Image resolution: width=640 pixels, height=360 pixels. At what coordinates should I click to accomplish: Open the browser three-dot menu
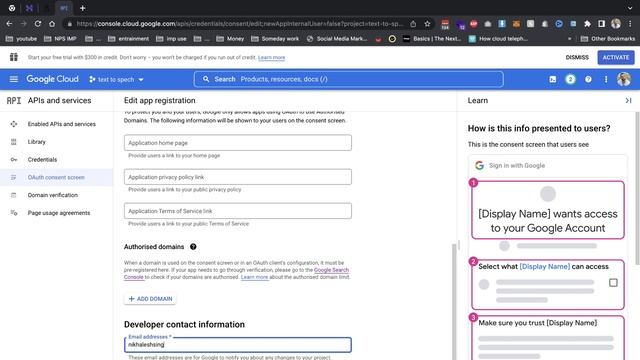[631, 24]
